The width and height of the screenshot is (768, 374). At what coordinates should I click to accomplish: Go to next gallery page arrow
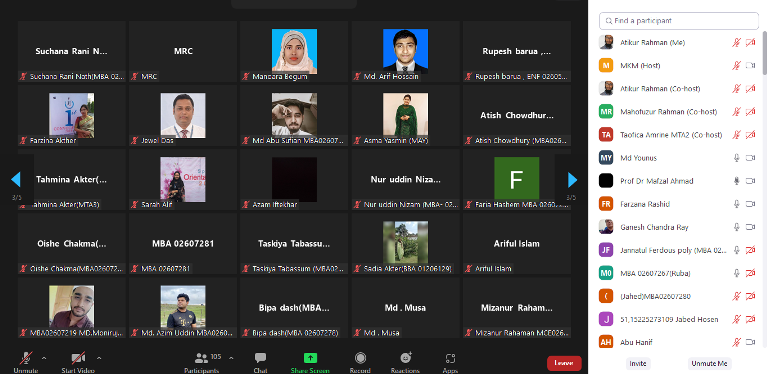click(572, 180)
